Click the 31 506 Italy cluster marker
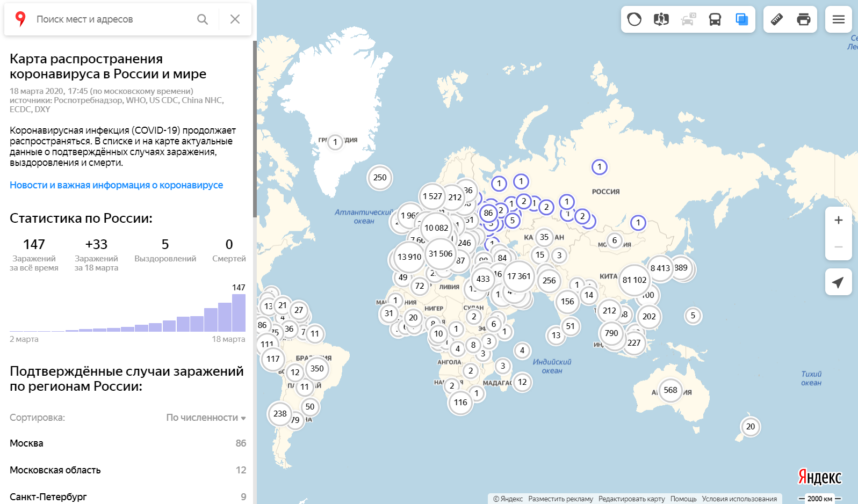The width and height of the screenshot is (858, 504). [x=441, y=253]
